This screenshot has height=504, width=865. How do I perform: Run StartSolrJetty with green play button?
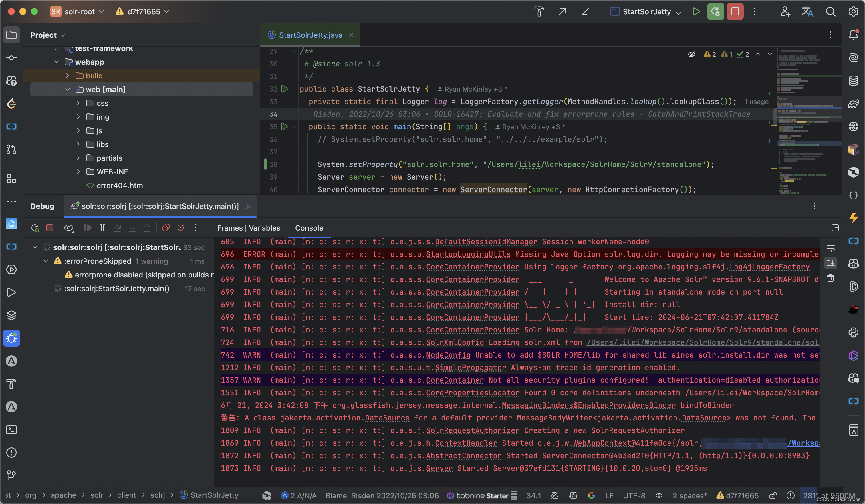pyautogui.click(x=696, y=12)
